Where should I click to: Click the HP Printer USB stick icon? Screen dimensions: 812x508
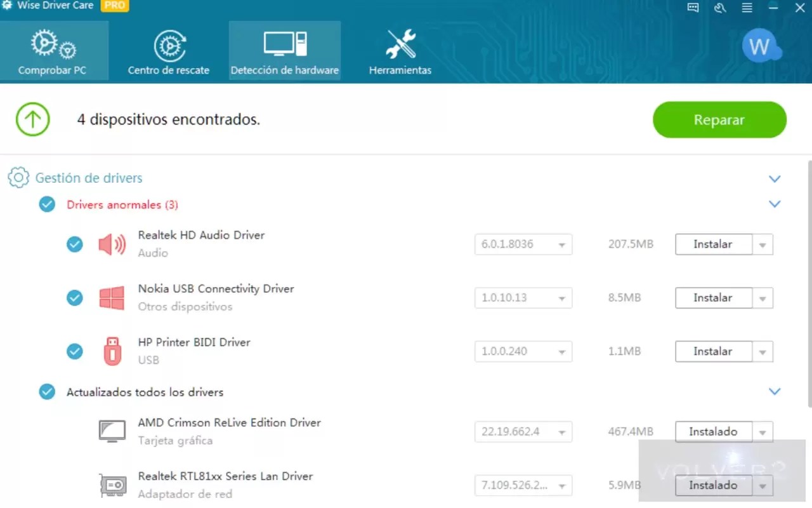pyautogui.click(x=112, y=351)
